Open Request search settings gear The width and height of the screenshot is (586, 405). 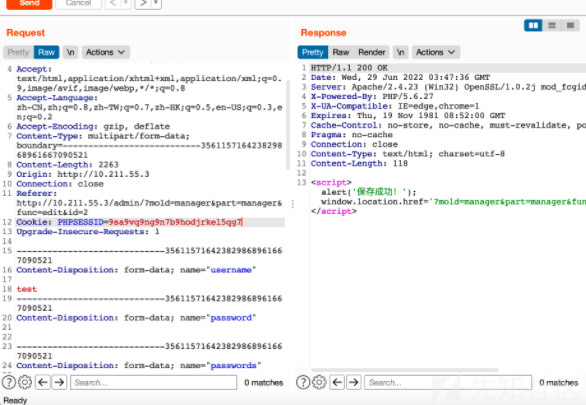[25, 382]
